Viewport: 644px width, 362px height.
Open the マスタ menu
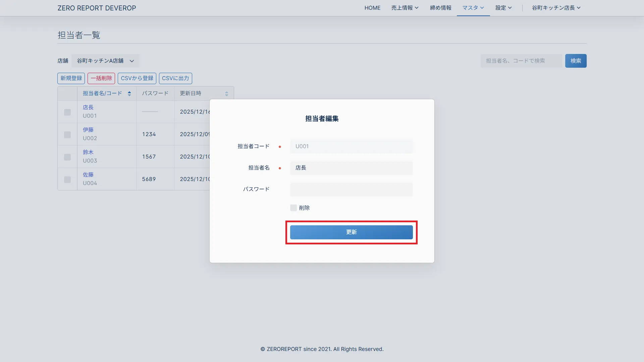(473, 8)
